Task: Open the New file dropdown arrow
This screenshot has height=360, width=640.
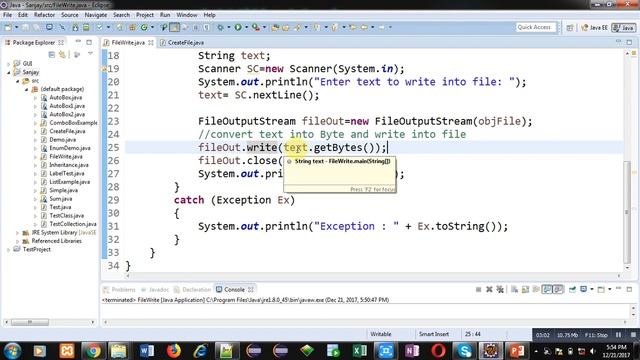Action: coord(17,27)
